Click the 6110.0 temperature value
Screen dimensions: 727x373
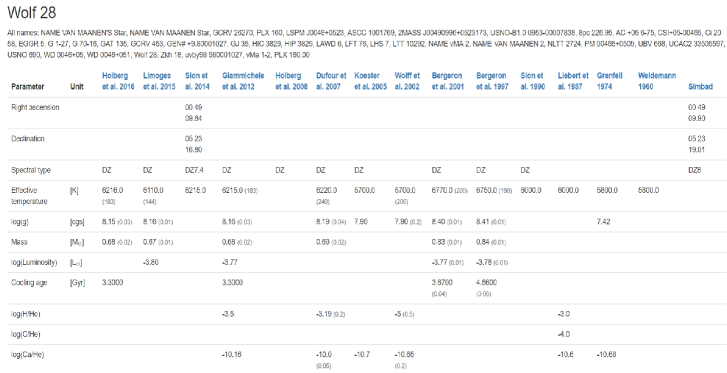[x=153, y=190]
